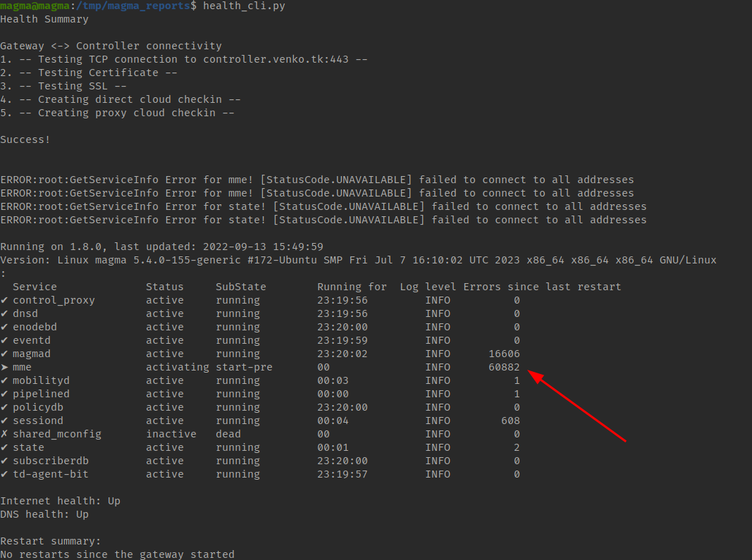Click the checkmark beside subscriberdb service
752x560 pixels.
click(x=6, y=461)
